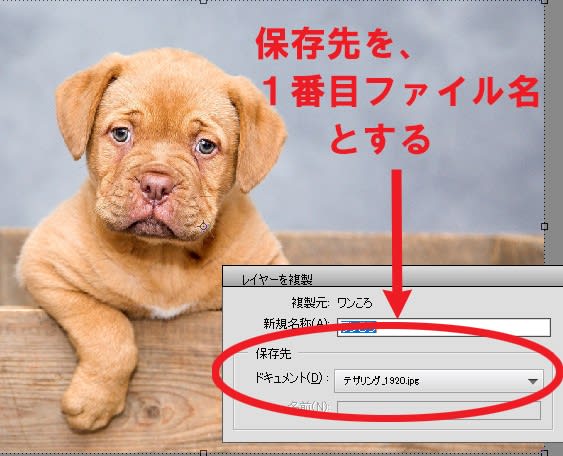Click the puppy's nose on the canvas
This screenshot has height=456, width=563.
tap(157, 187)
